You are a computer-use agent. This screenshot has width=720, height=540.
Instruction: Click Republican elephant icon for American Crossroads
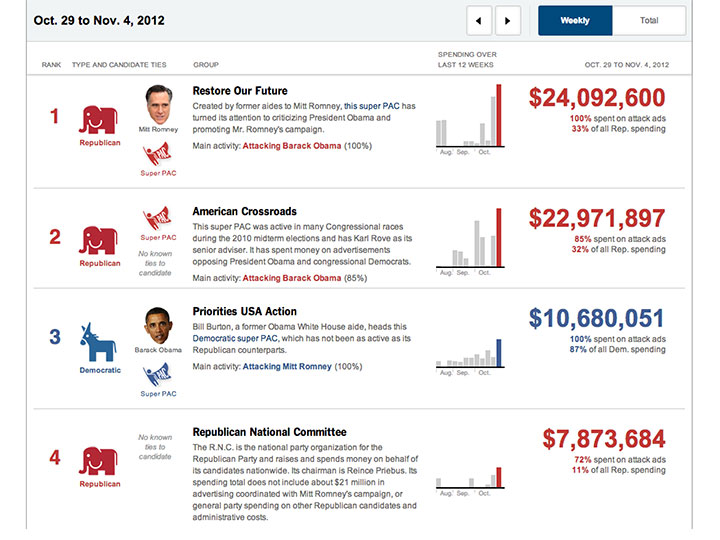99,241
